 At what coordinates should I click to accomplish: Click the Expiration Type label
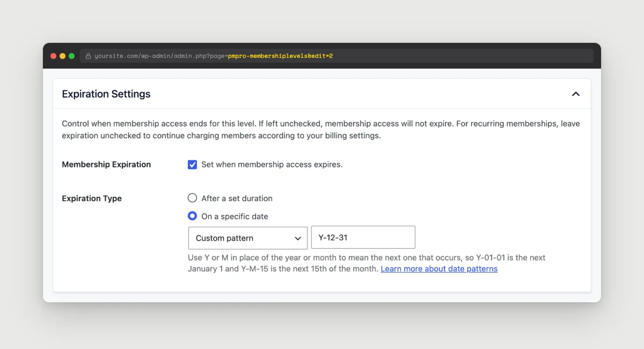(92, 198)
